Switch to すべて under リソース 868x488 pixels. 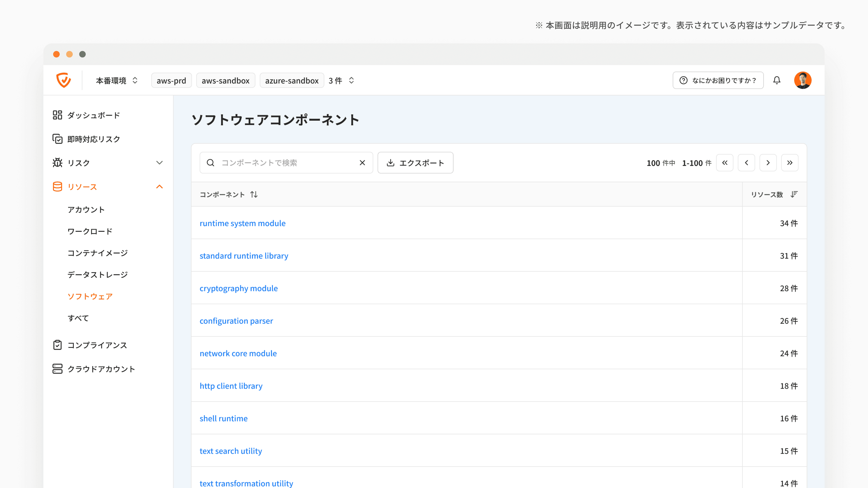point(78,318)
